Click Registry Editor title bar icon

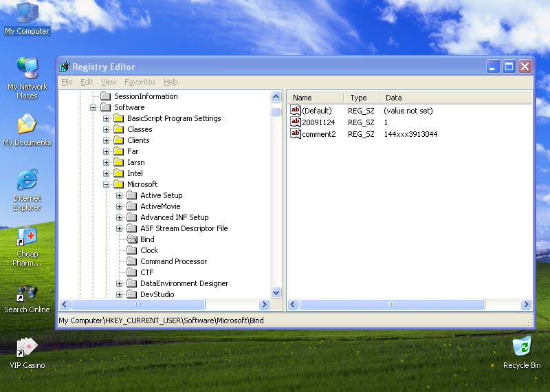pyautogui.click(x=64, y=66)
